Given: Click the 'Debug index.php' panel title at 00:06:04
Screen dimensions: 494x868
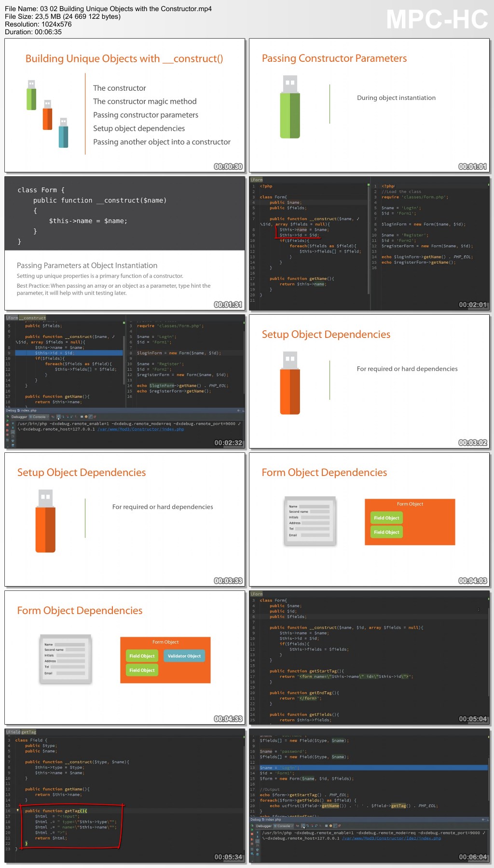Looking at the screenshot, I should coord(265,819).
